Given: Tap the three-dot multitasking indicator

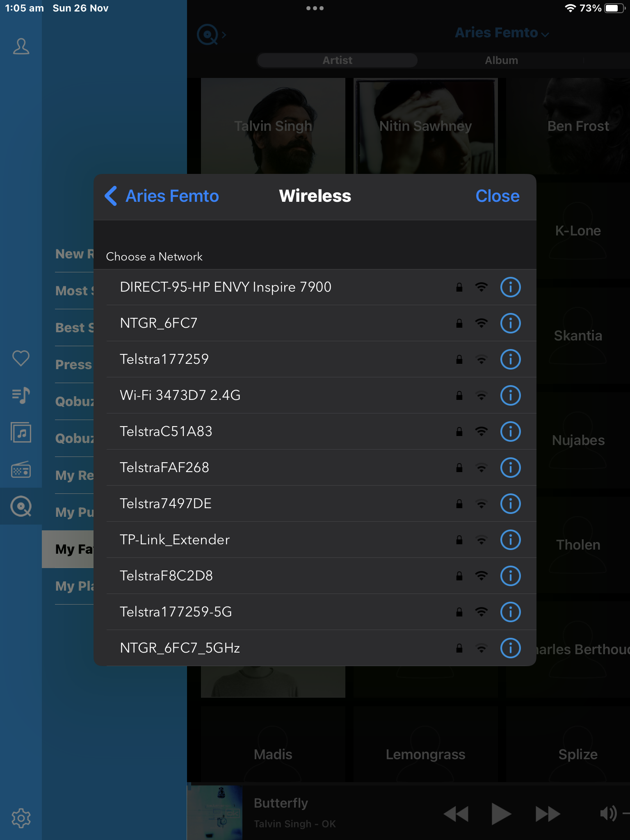Looking at the screenshot, I should click(315, 8).
